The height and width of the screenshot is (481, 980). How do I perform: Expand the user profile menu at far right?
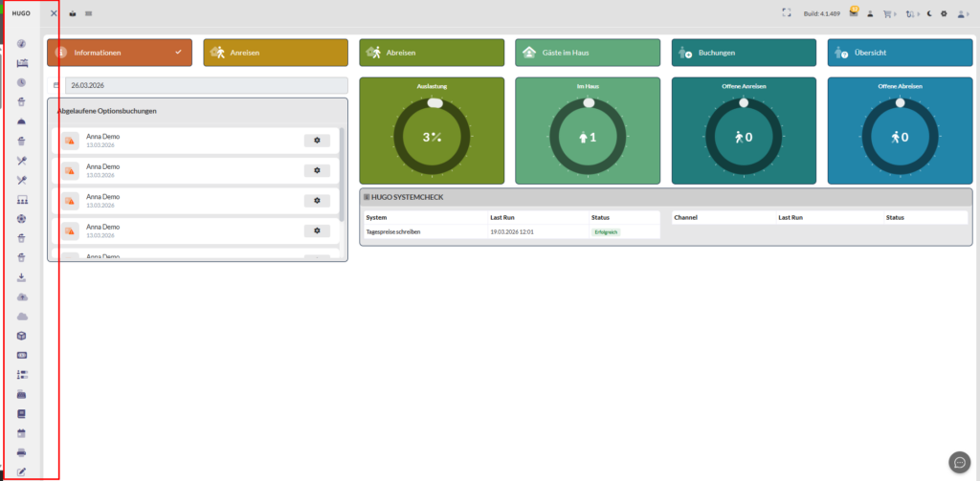point(963,13)
